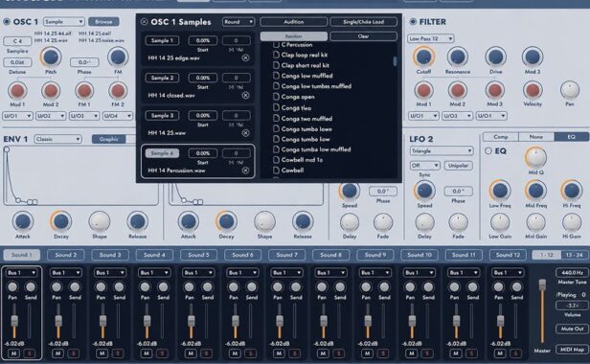Open the MIDI Map button
This screenshot has height=364, width=590.
[572, 350]
